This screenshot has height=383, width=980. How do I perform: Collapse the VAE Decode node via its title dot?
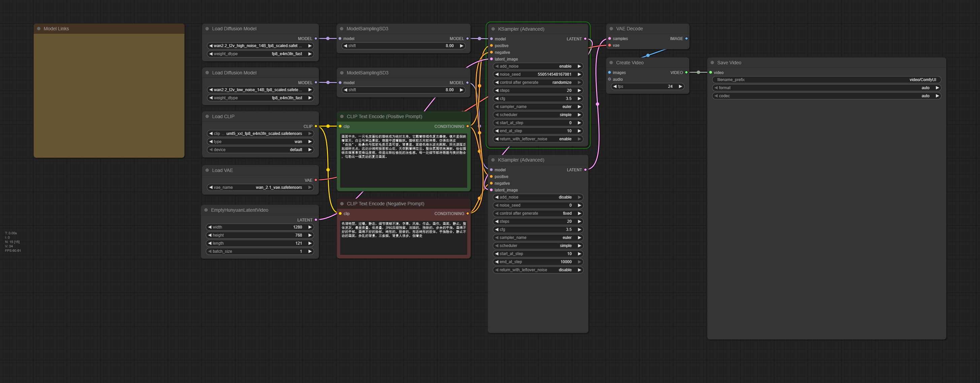[611, 29]
